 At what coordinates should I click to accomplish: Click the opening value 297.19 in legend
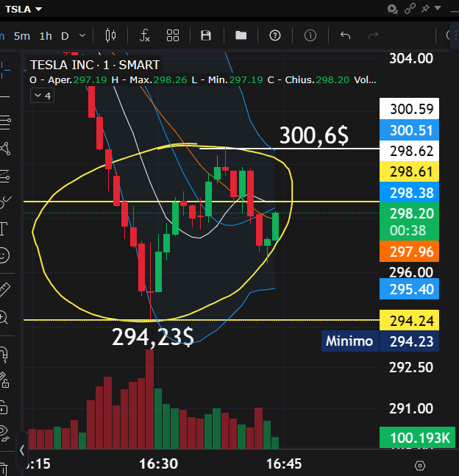pos(90,80)
